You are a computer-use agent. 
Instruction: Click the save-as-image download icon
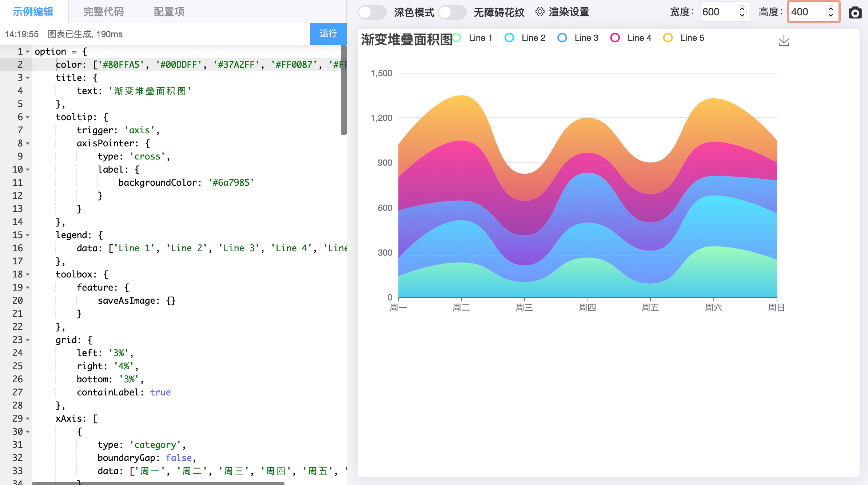point(784,41)
